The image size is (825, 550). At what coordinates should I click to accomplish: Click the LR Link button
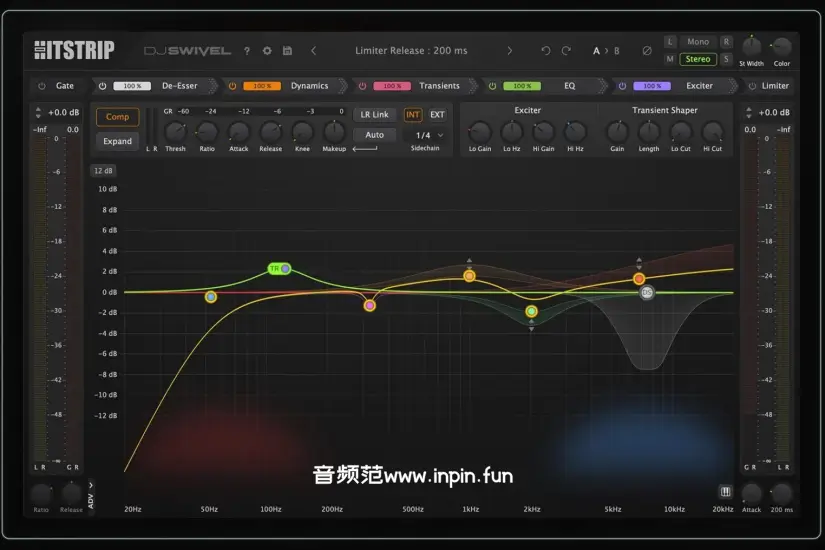coord(374,114)
